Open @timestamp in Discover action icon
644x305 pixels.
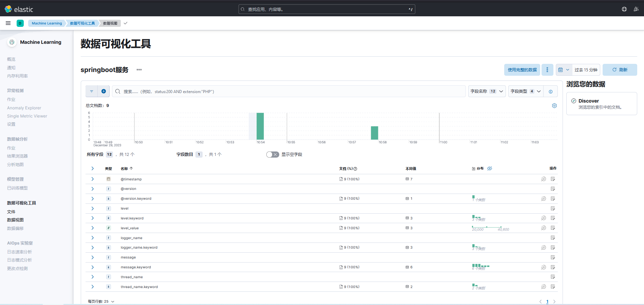553,179
